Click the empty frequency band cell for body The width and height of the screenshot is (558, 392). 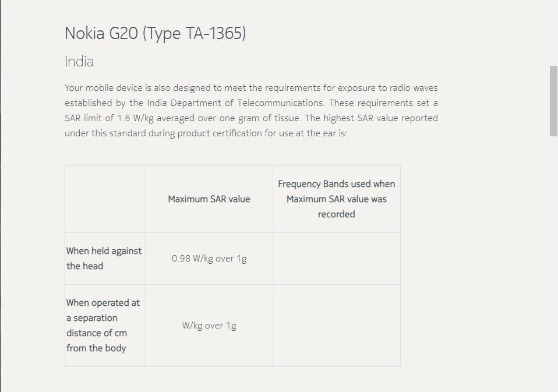tap(336, 326)
